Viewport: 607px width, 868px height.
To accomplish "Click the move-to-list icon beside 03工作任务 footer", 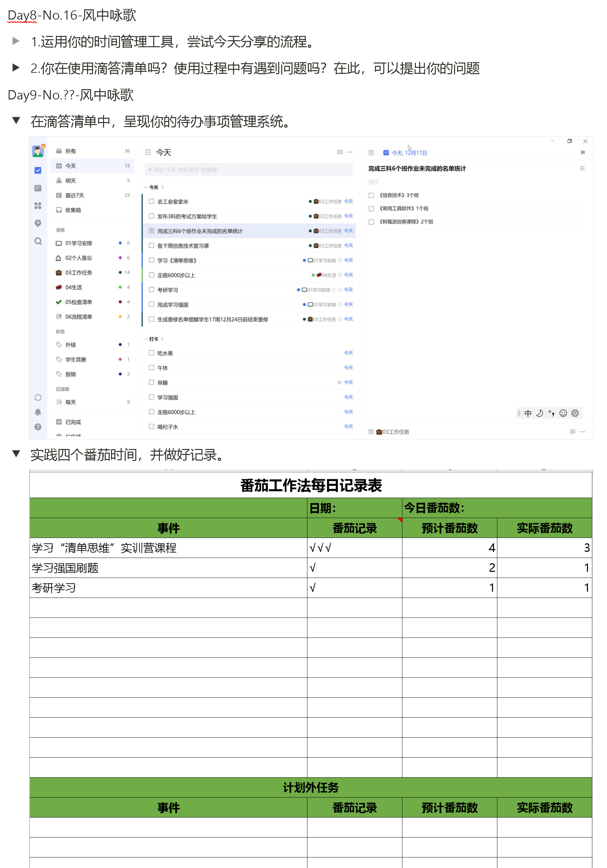I will click(371, 432).
